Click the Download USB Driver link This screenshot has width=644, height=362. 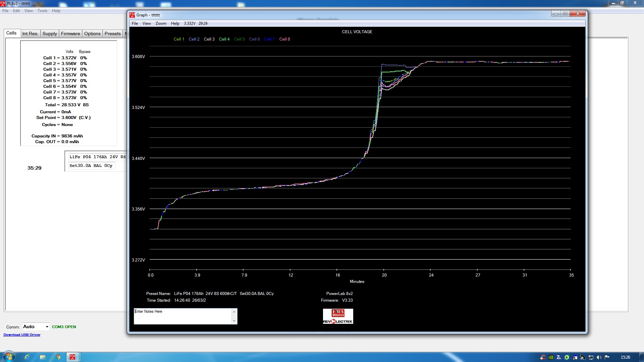(x=22, y=335)
